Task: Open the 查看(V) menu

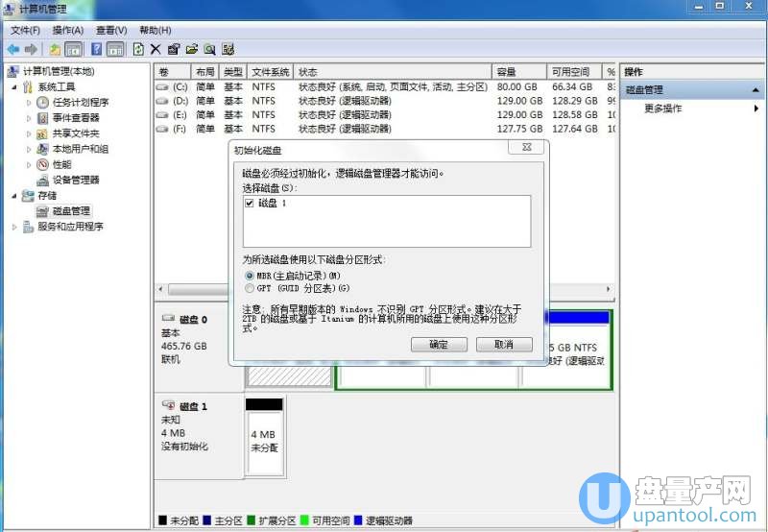Action: 111,30
